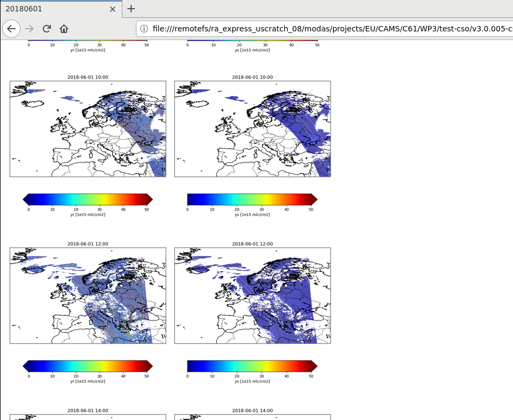The image size is (513, 420).
Task: Close the 20180601 tab
Action: pyautogui.click(x=113, y=9)
